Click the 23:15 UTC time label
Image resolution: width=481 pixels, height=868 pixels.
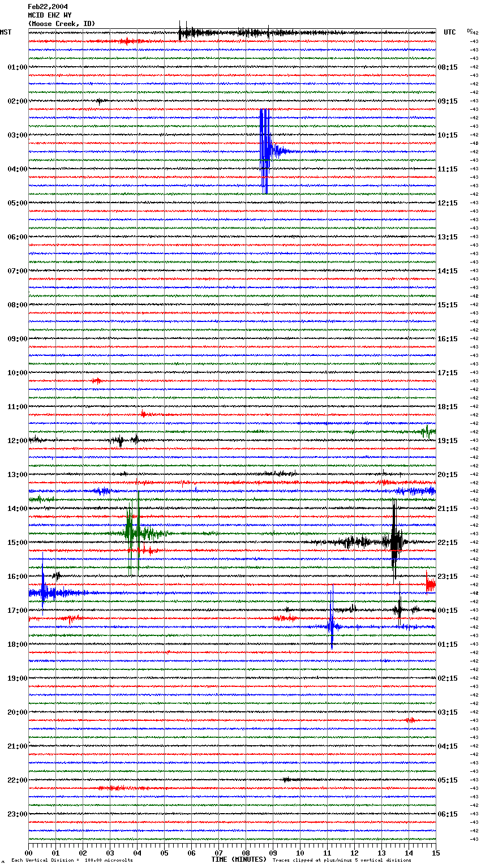448,577
